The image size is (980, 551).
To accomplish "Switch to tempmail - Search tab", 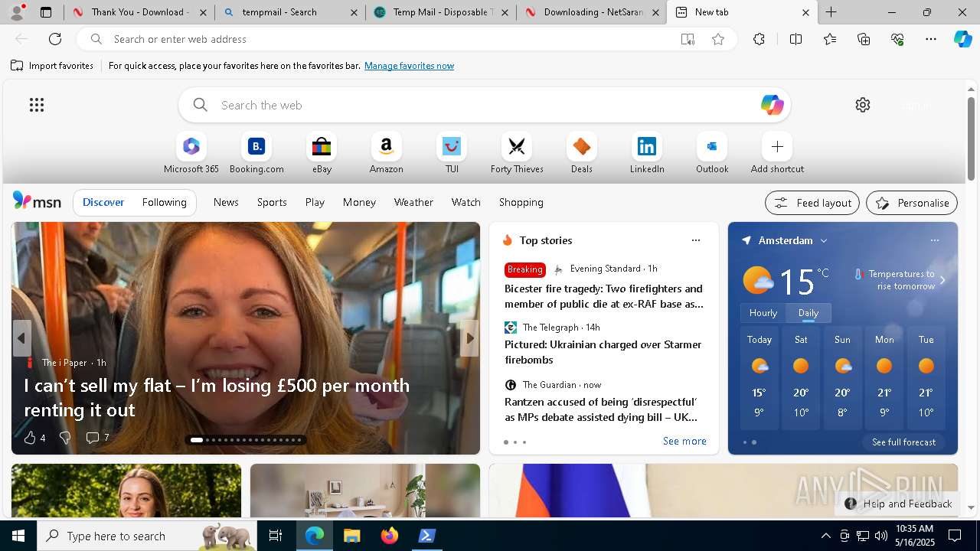I will (x=289, y=12).
